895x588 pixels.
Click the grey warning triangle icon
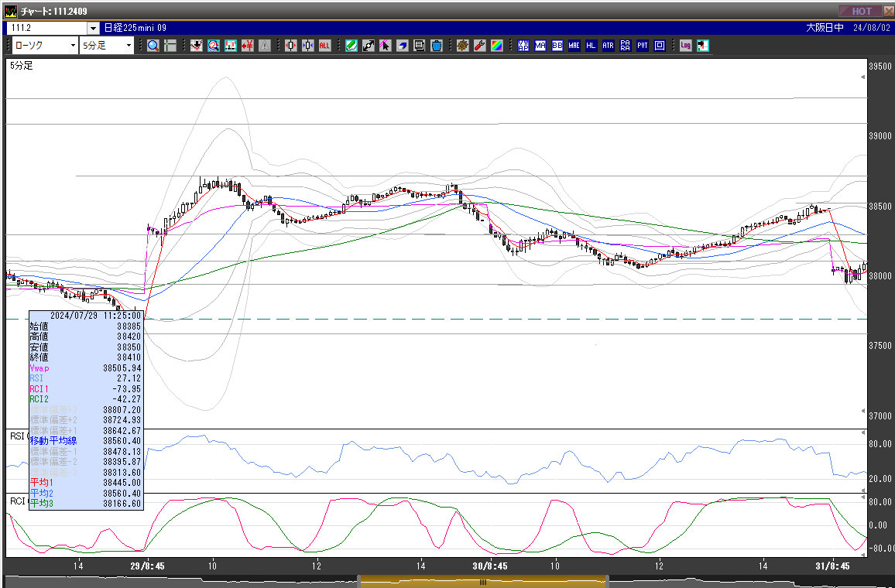tap(265, 46)
